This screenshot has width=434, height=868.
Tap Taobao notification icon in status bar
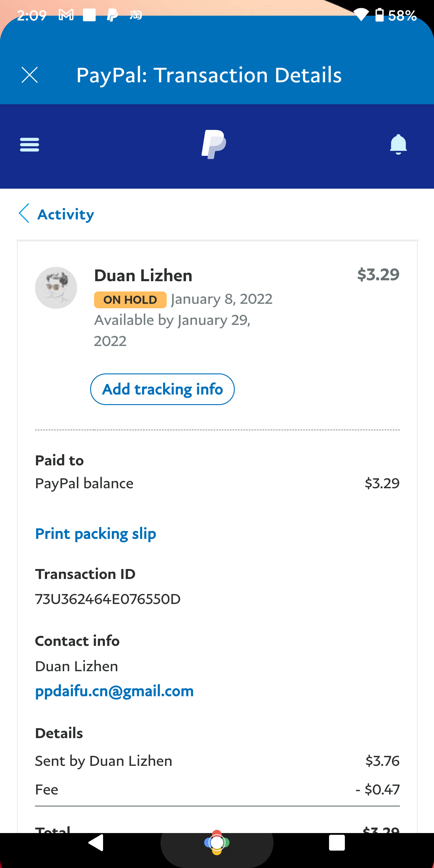point(136,15)
